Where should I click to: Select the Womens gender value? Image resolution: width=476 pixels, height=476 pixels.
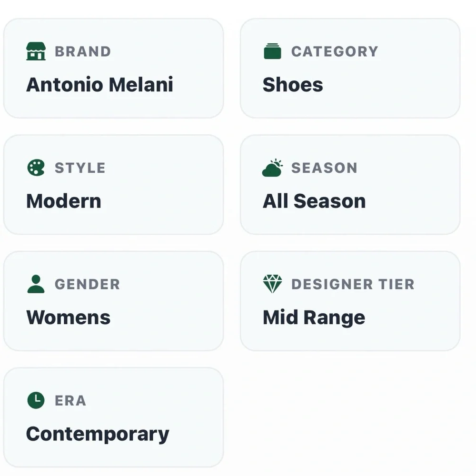(x=68, y=317)
